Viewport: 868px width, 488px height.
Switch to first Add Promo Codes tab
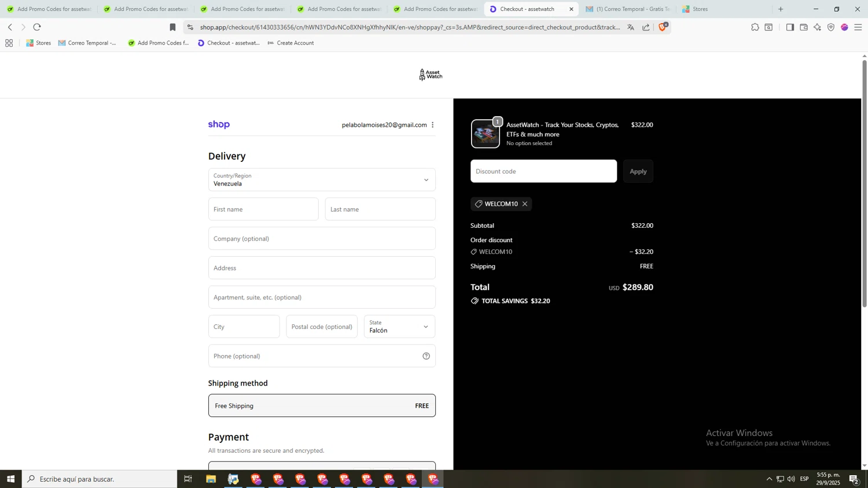point(49,9)
